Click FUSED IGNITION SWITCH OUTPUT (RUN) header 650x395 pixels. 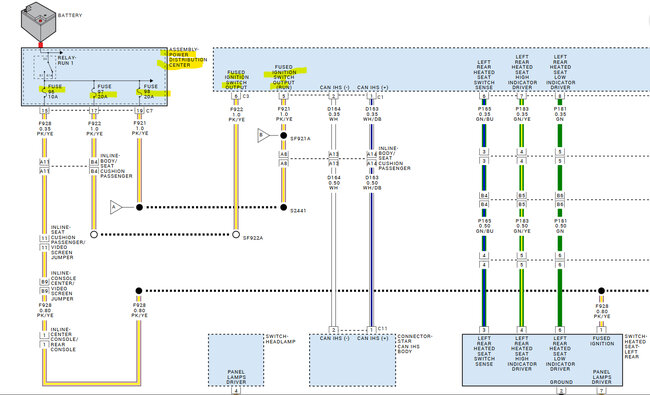[284, 77]
